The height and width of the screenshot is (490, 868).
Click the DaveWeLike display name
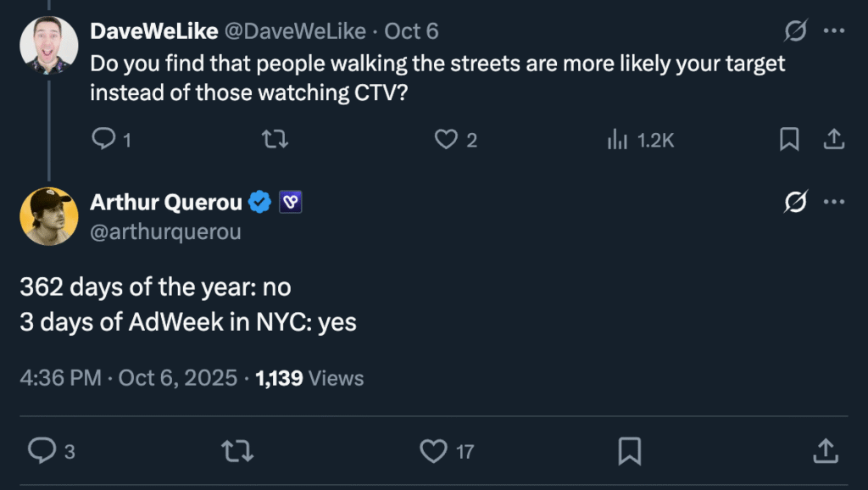(153, 32)
